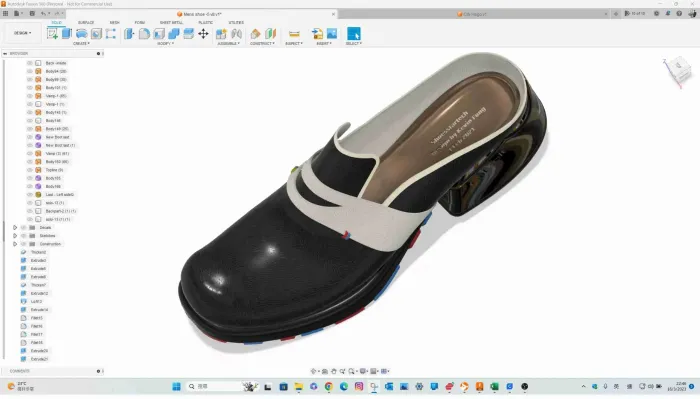
Task: Select the Create Sketch tool
Action: 52,33
